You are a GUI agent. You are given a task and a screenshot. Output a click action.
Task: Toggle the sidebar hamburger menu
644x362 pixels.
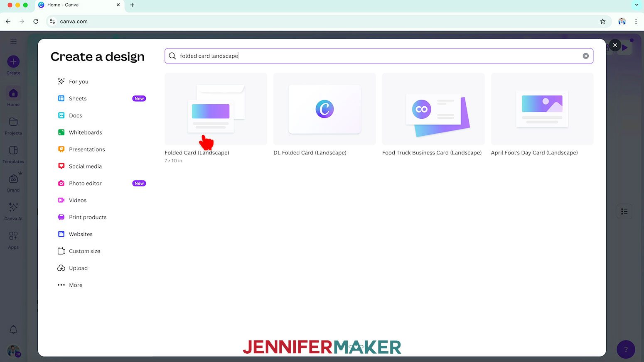(x=13, y=42)
